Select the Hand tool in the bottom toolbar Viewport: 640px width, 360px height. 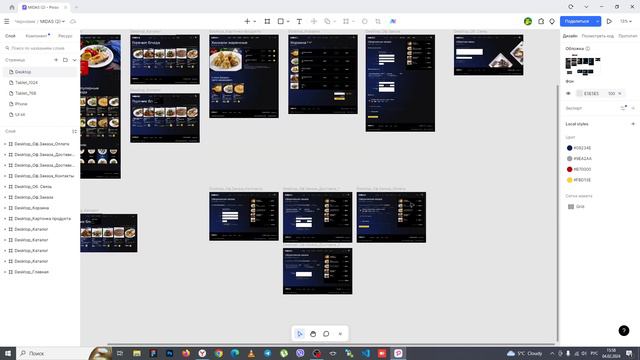(313, 334)
